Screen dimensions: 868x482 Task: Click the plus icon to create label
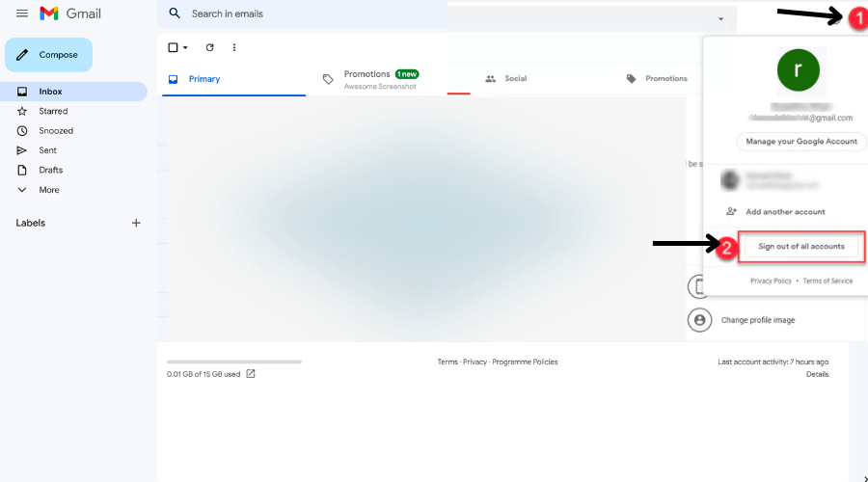[136, 223]
